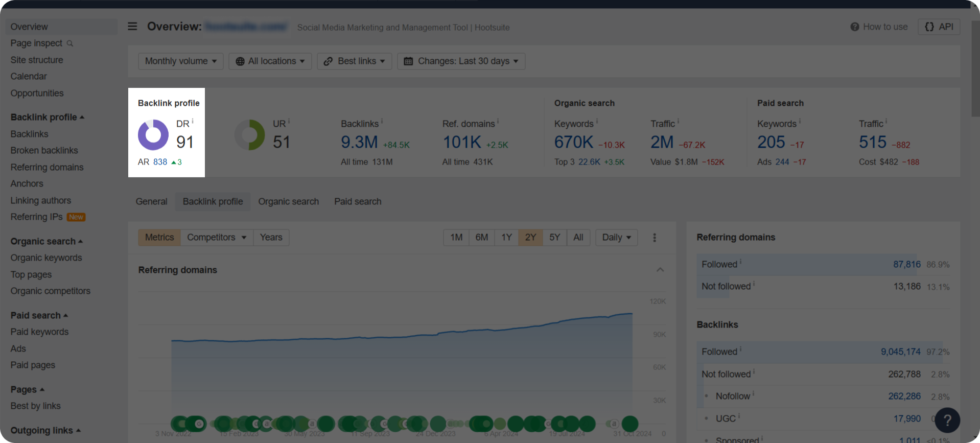This screenshot has width=980, height=443.
Task: Expand the Competitors dropdown
Action: [x=217, y=238]
